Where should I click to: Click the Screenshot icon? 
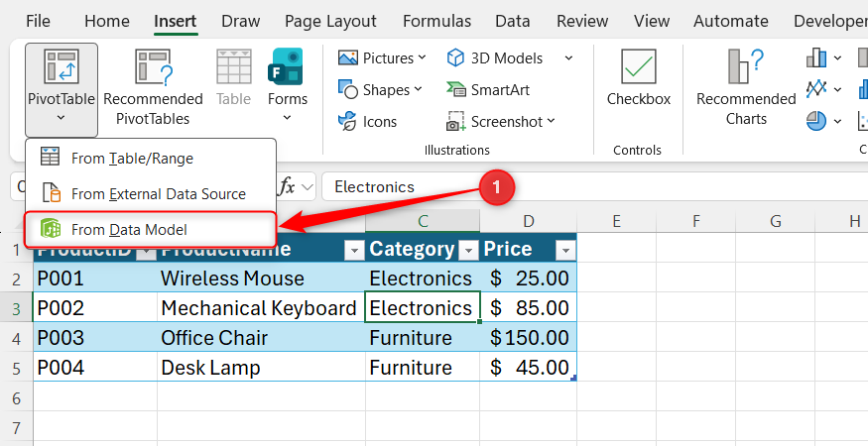click(x=455, y=121)
